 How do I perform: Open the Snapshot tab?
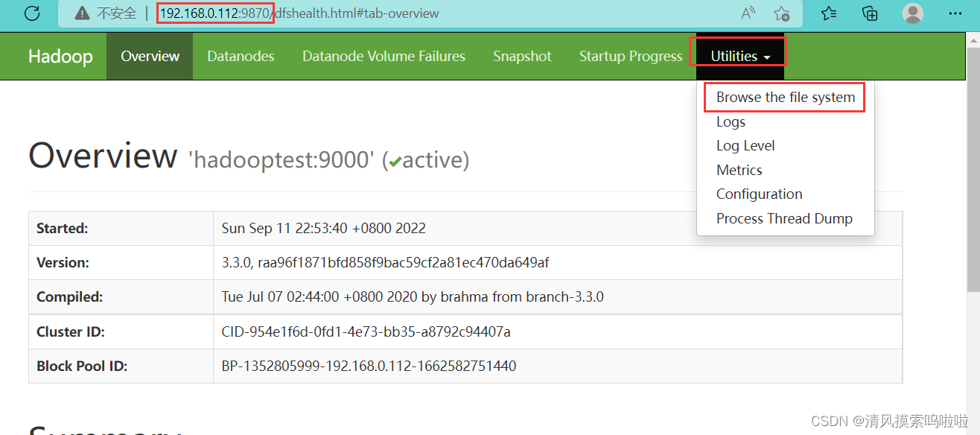click(x=522, y=57)
